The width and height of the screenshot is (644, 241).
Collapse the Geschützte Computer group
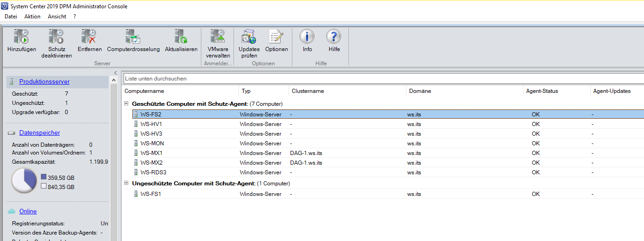point(126,104)
